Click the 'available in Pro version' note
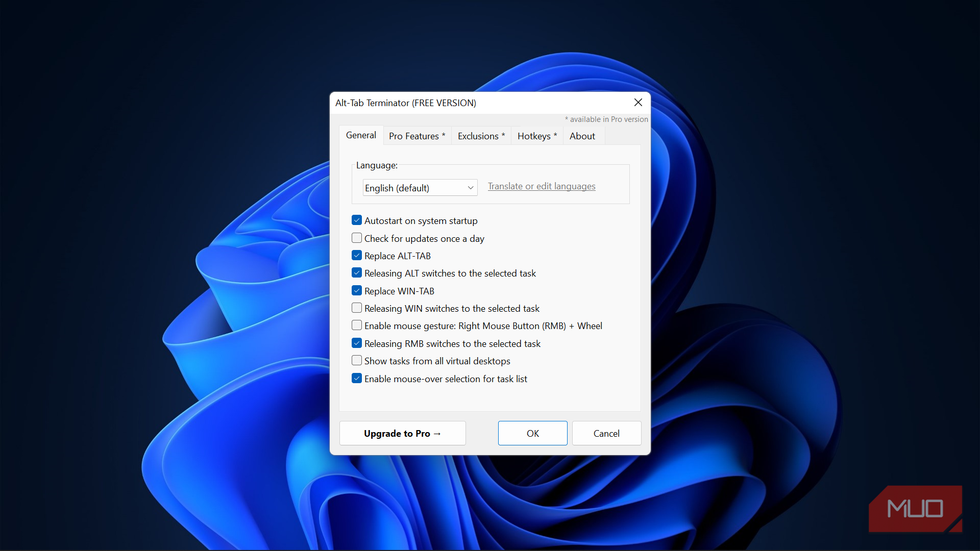Screen dimensions: 980x551 (606, 119)
